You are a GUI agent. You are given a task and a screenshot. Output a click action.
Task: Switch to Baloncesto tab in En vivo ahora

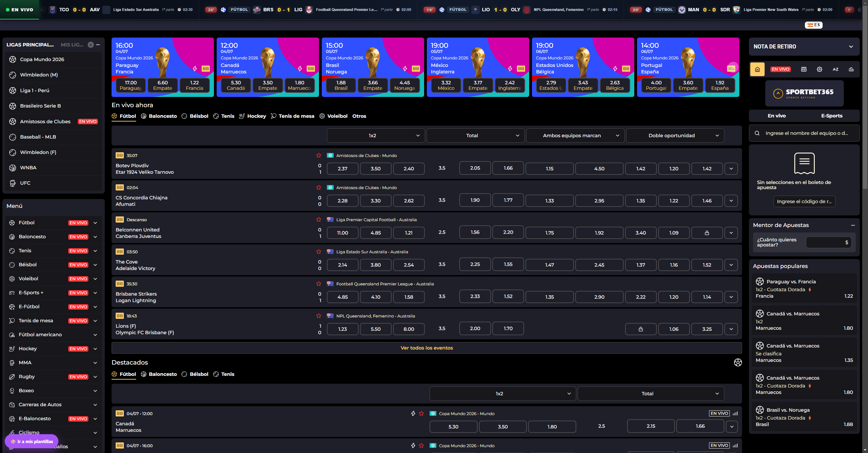[x=159, y=116]
